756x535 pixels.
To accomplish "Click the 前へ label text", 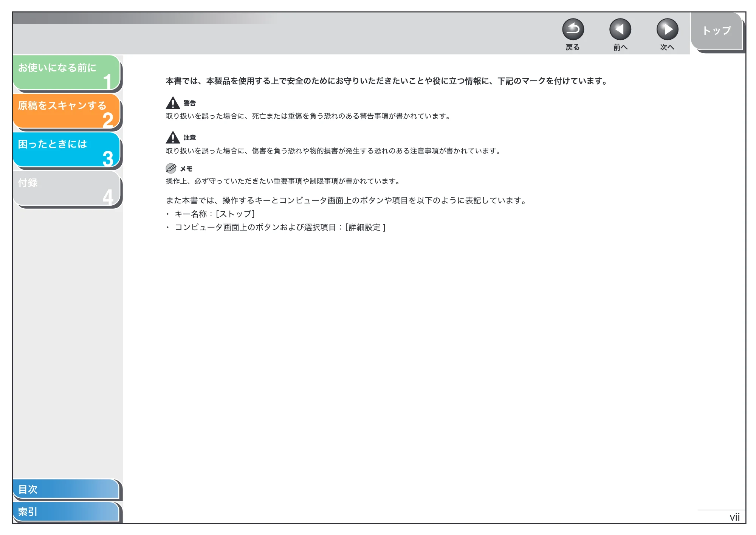I will tap(620, 47).
